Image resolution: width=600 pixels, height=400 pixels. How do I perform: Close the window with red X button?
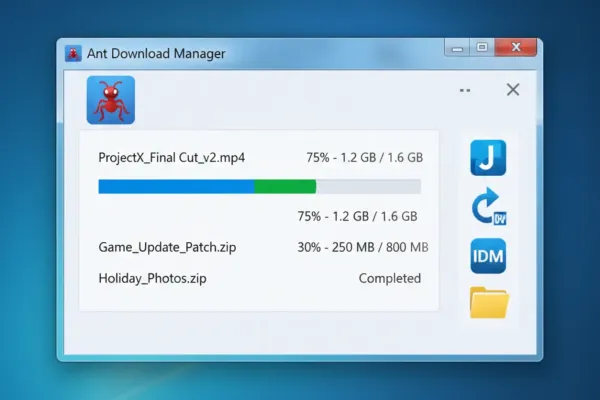[516, 47]
